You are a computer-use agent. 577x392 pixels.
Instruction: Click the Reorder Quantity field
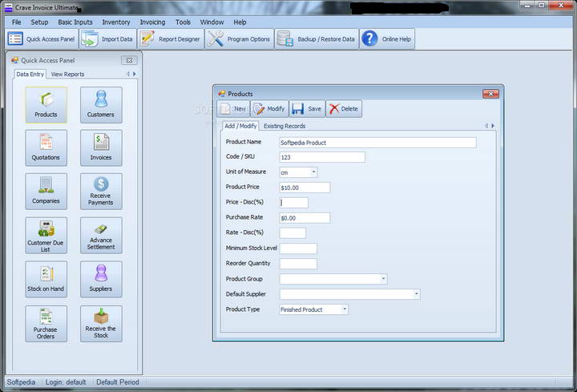coord(298,264)
